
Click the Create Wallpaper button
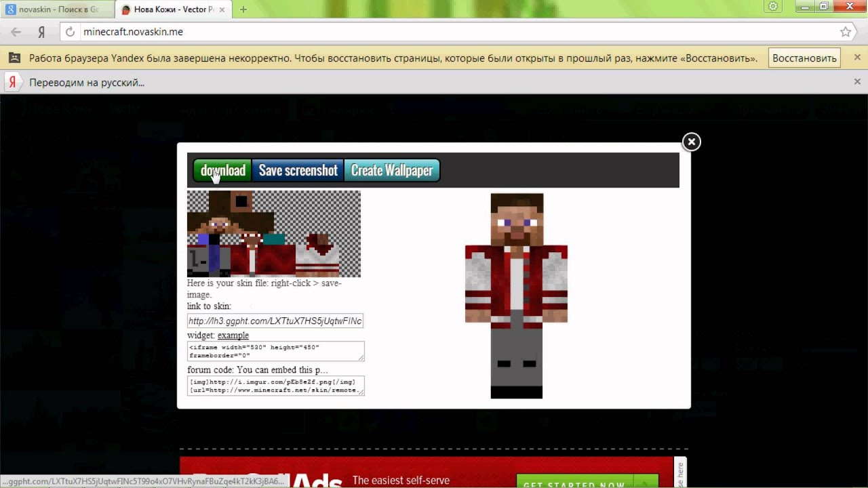coord(392,170)
